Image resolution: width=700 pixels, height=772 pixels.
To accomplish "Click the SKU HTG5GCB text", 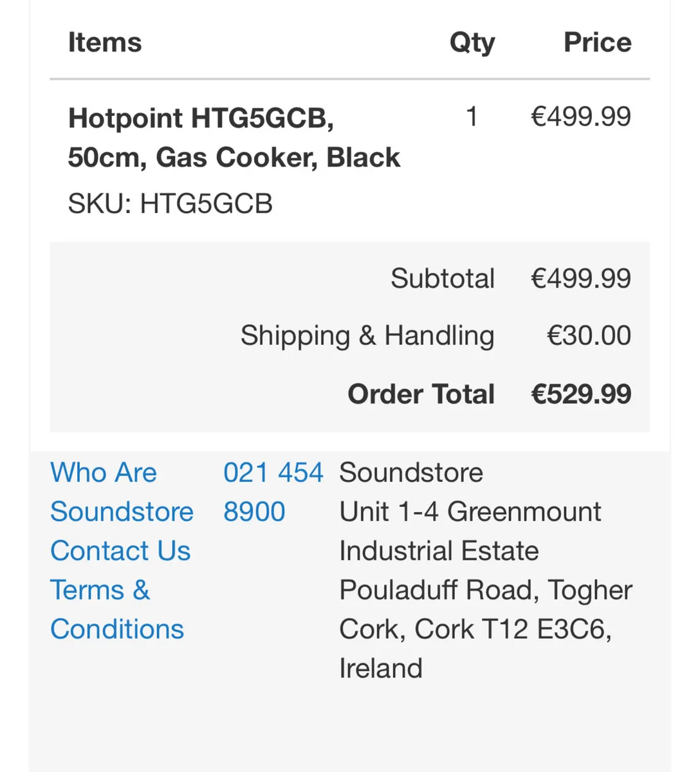I will pos(170,204).
